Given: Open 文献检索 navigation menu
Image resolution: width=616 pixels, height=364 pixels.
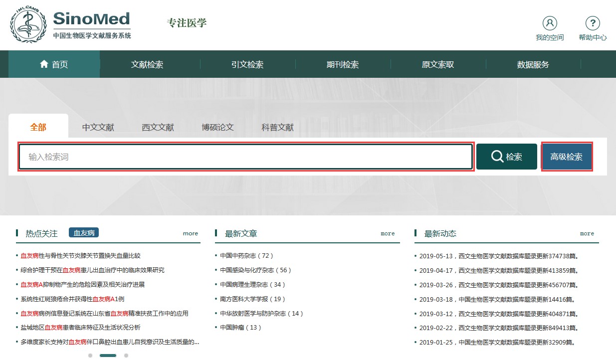Looking at the screenshot, I should pyautogui.click(x=147, y=64).
